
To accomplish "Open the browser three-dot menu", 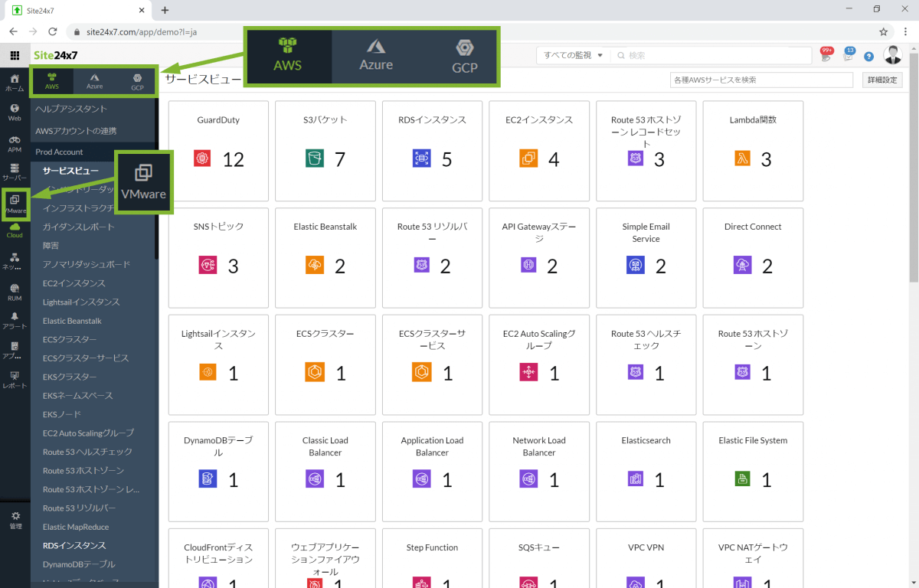I will click(904, 32).
